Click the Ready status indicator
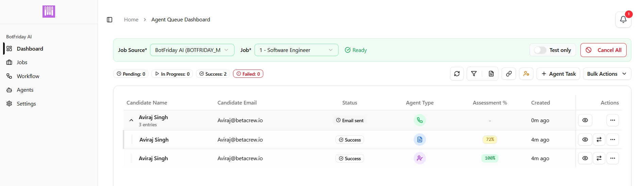 click(356, 50)
